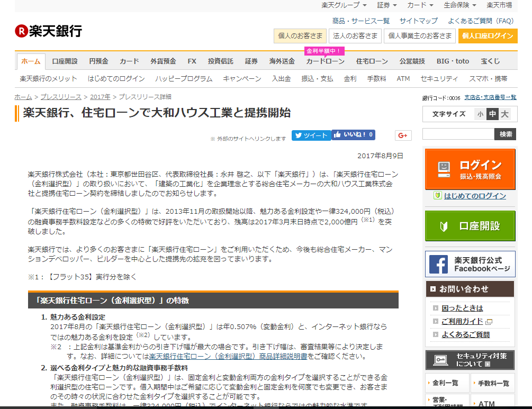532x409 pixels.
Task: Open カード navigation menu item
Action: coord(129,61)
